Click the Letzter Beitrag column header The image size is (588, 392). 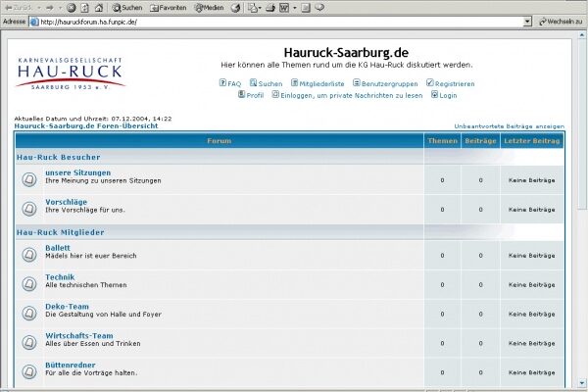pos(532,141)
